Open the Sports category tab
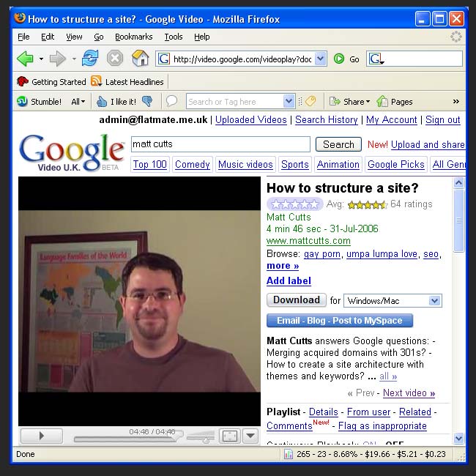Image resolution: width=476 pixels, height=476 pixels. pyautogui.click(x=295, y=164)
